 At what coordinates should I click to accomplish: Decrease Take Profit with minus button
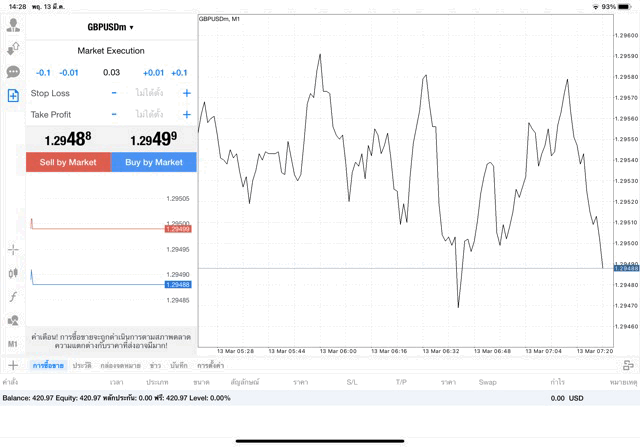(x=114, y=115)
